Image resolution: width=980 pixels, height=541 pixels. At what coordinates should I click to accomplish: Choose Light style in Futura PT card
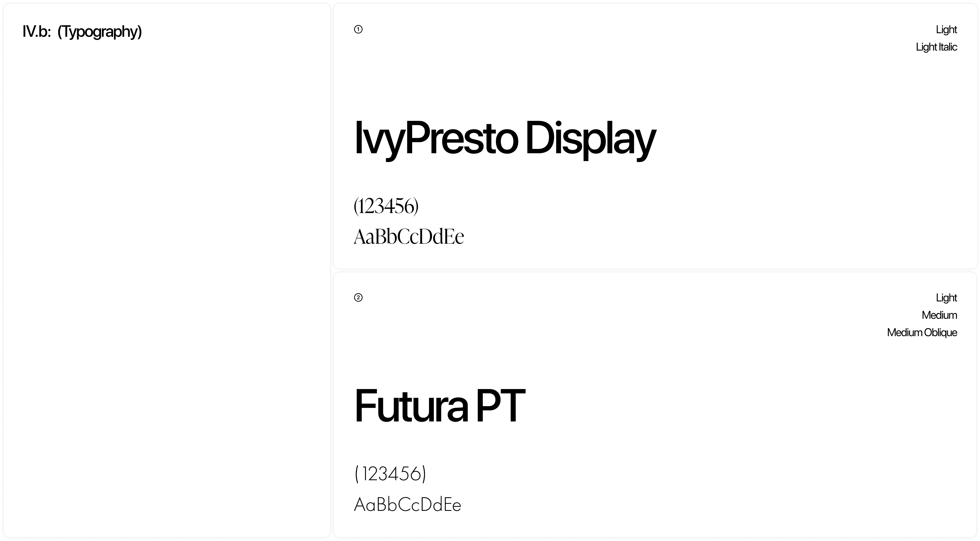click(946, 297)
